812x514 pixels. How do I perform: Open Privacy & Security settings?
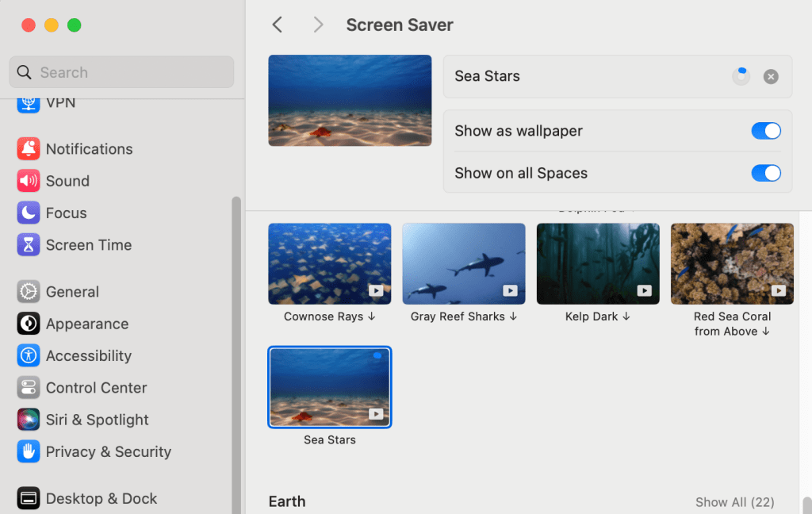click(109, 452)
